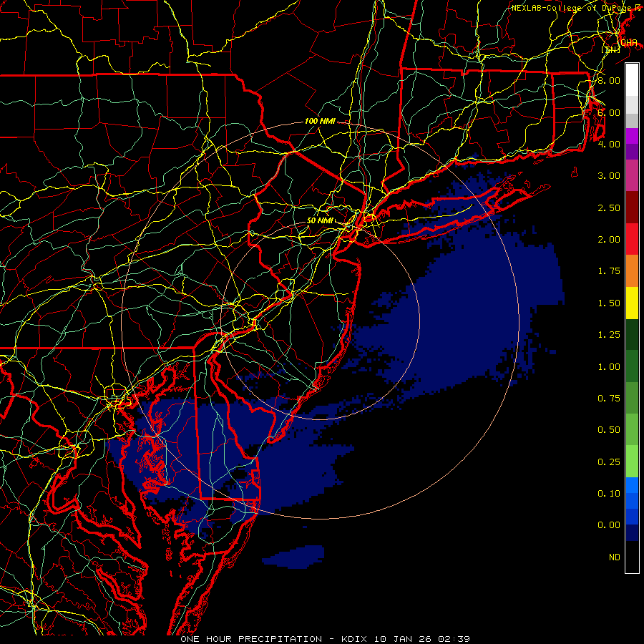Click the ONE HOUR PRECIPITATION title text
The width and height of the screenshot is (644, 644).
click(251, 639)
